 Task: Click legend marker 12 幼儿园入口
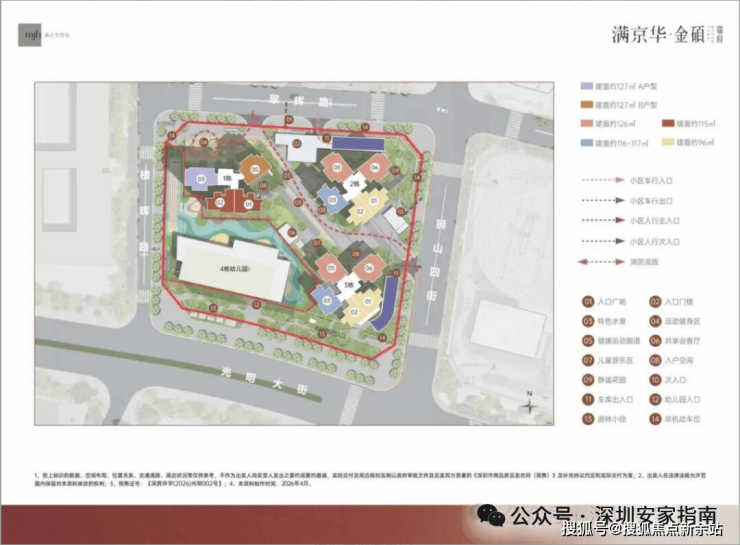656,400
